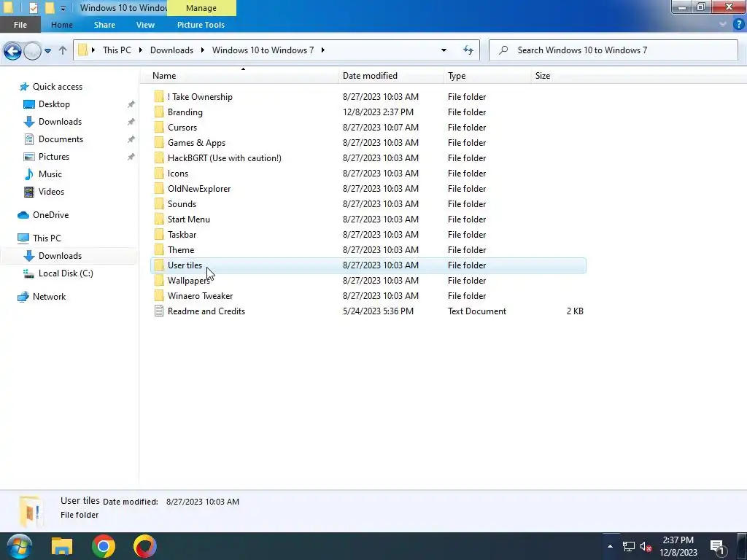Open the Picture Tools tab
Screen dimensions: 747x560
tap(201, 25)
